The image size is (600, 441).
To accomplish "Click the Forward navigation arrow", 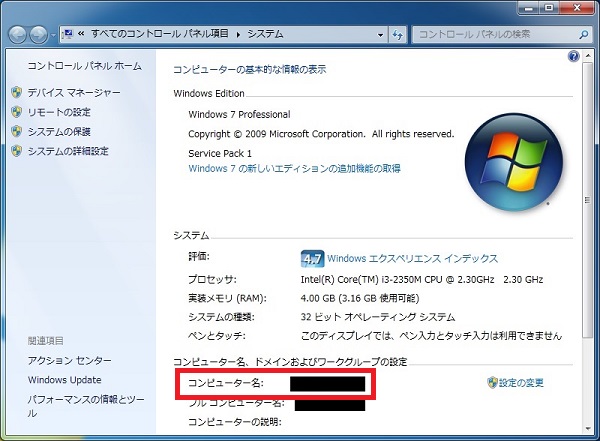I will pos(38,35).
